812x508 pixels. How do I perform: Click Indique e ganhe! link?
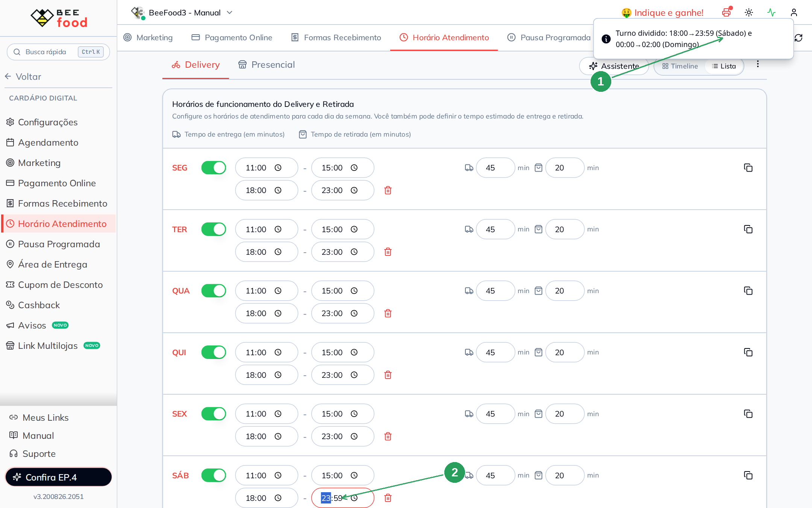coord(662,13)
